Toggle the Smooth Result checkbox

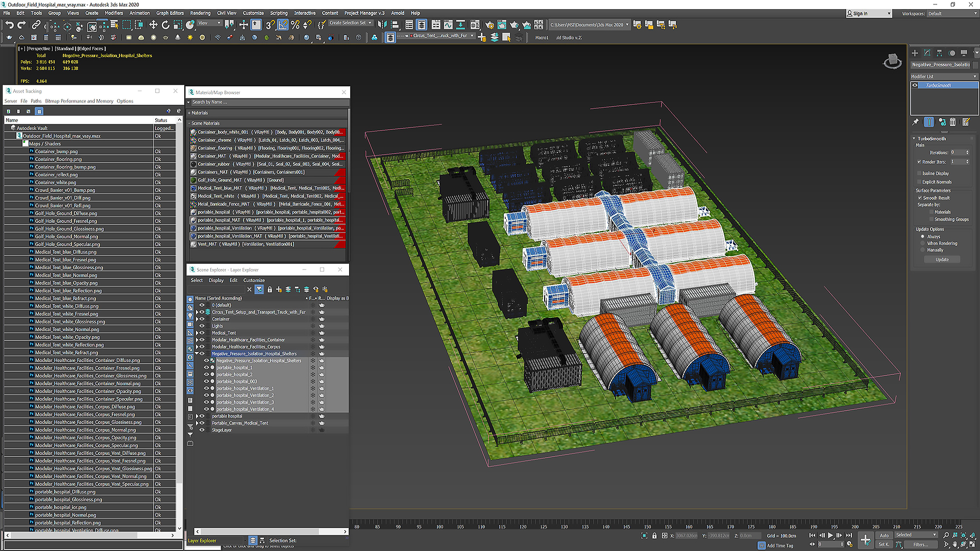[920, 198]
